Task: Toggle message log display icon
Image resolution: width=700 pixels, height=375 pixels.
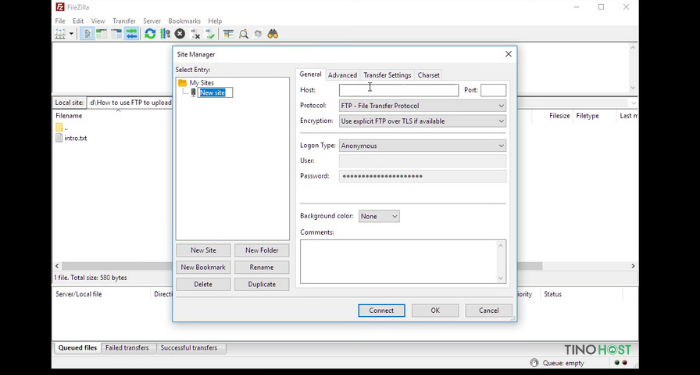Action: click(88, 34)
